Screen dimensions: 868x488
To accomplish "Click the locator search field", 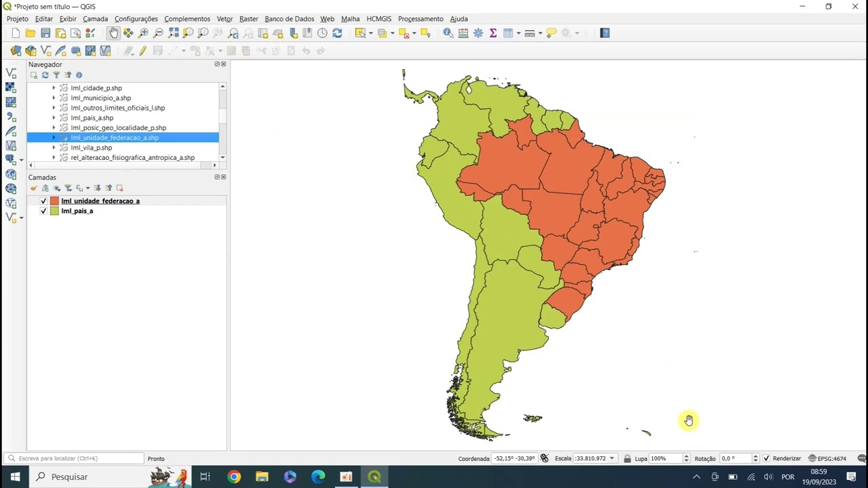I will pos(75,459).
